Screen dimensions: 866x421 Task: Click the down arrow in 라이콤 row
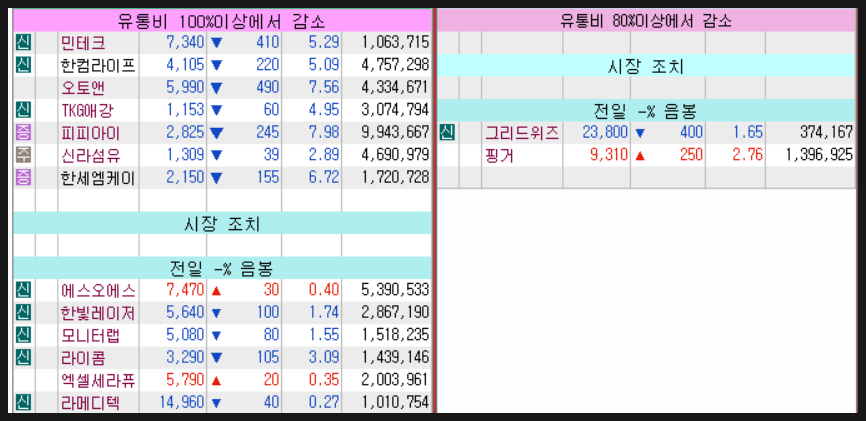216,358
